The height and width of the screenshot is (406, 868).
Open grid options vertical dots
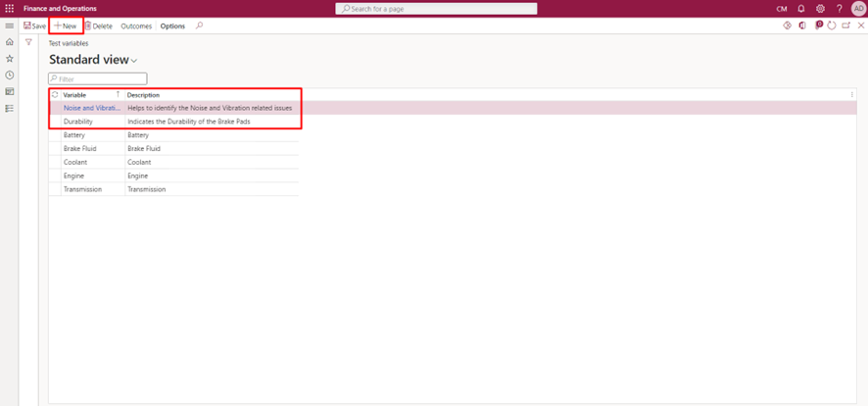point(852,95)
